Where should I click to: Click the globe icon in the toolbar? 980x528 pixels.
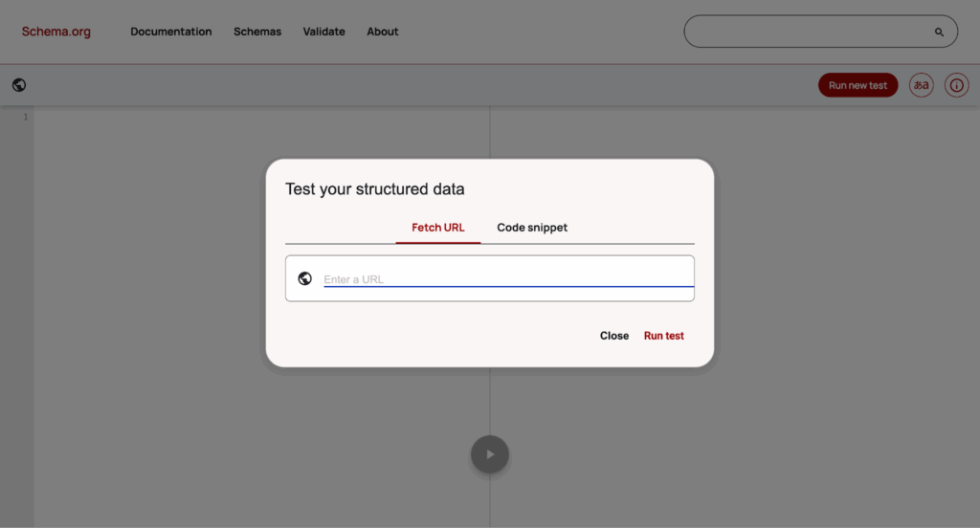click(x=19, y=85)
